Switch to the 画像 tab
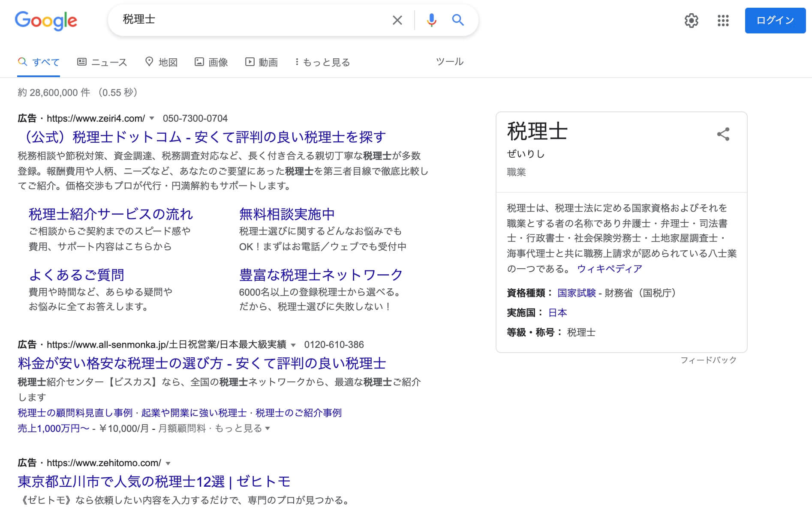812x515 pixels. [211, 63]
